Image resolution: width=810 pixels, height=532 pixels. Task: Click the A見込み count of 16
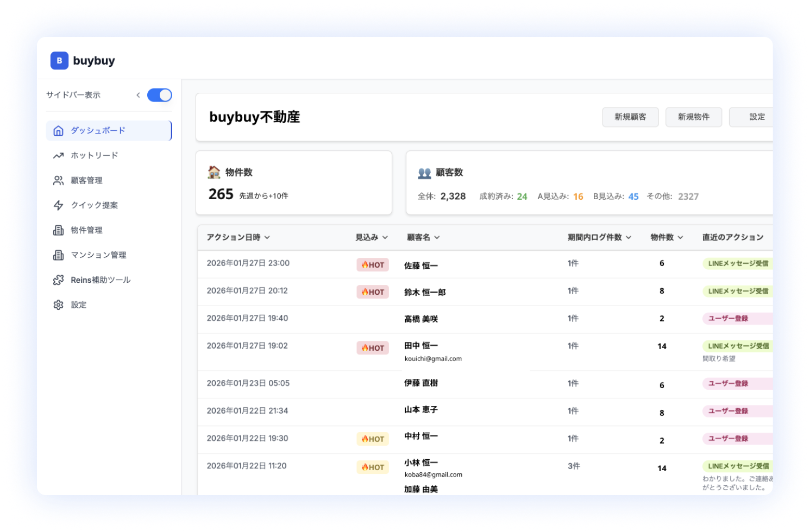pos(579,197)
